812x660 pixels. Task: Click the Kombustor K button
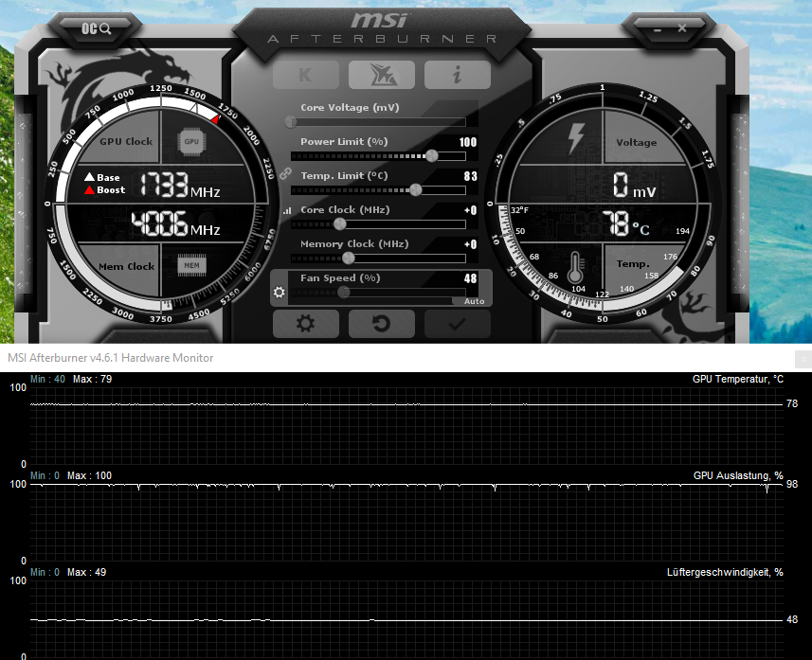[305, 75]
